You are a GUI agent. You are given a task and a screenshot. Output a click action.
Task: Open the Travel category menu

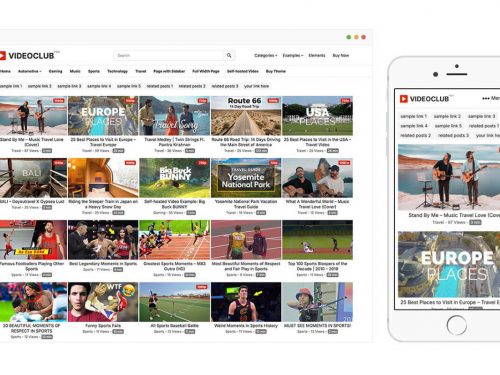click(x=141, y=71)
